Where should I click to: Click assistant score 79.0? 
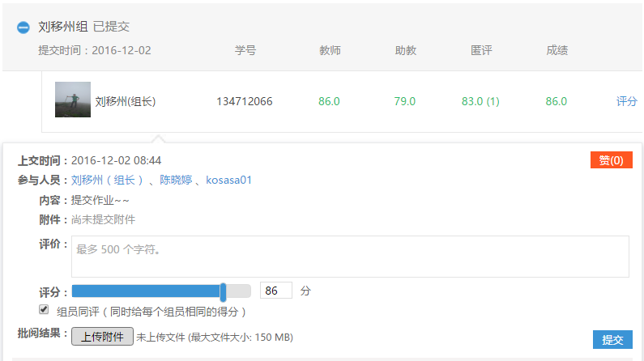(404, 101)
